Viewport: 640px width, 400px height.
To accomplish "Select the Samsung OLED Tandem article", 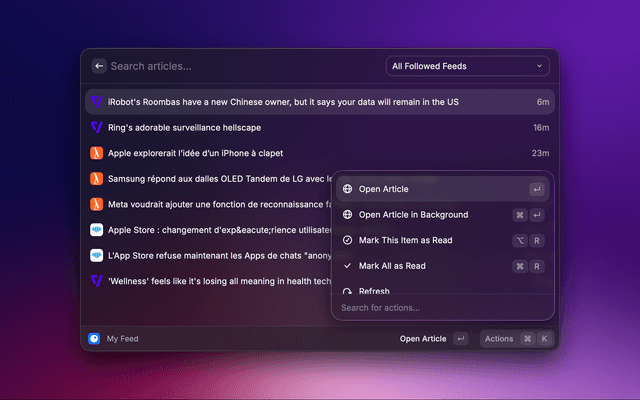I will (x=215, y=179).
